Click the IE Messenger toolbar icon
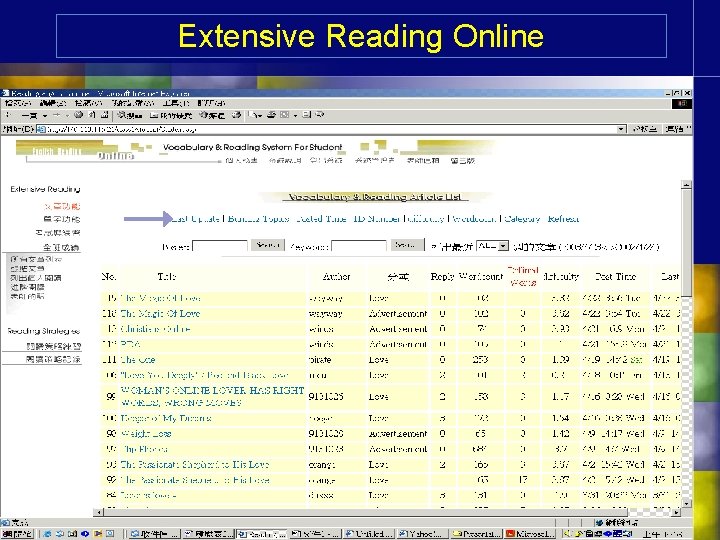Viewport: 720px width, 540px height. click(320, 115)
